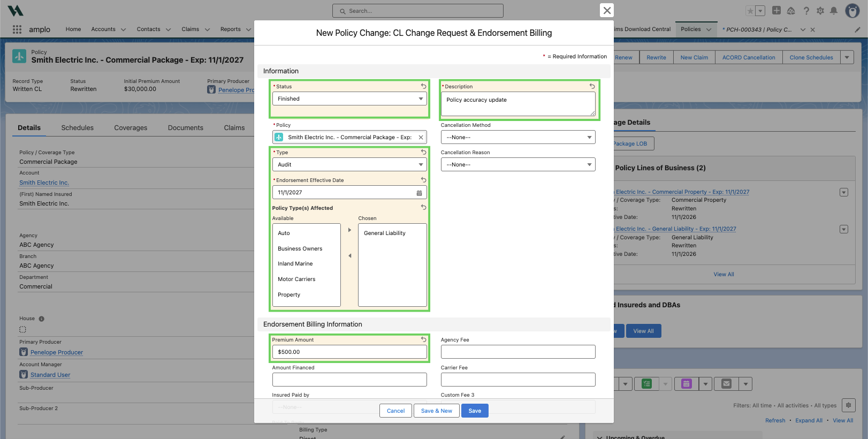868x439 pixels.
Task: Open more actions dropdown beside Clone Schedules
Action: pyautogui.click(x=847, y=57)
